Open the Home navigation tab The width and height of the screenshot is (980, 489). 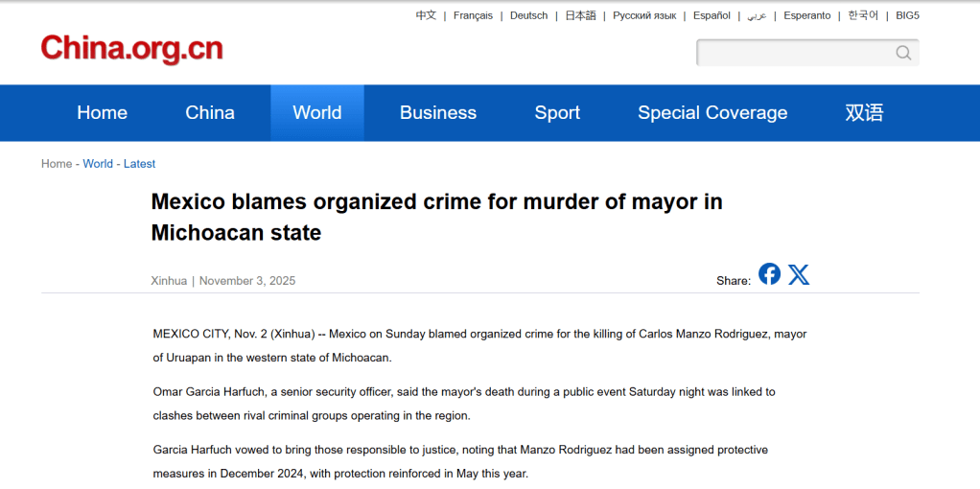click(102, 113)
